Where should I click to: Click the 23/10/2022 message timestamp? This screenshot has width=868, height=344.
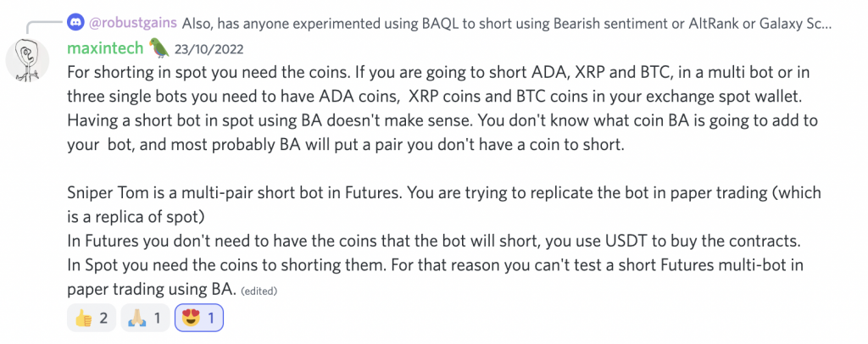point(209,49)
